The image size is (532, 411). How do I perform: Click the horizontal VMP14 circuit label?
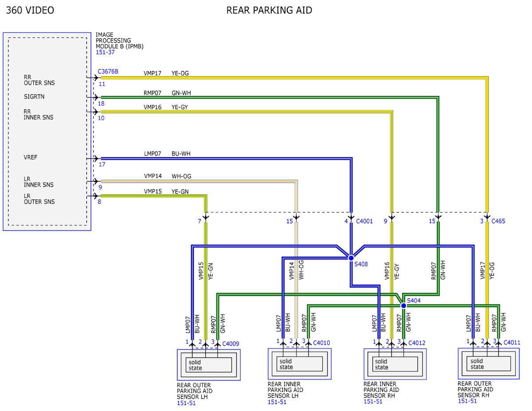[153, 176]
